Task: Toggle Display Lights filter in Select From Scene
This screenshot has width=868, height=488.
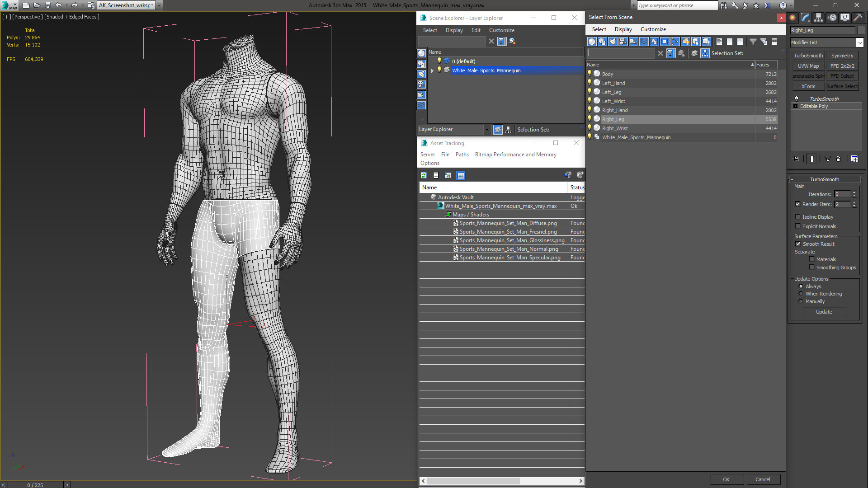Action: click(x=613, y=42)
